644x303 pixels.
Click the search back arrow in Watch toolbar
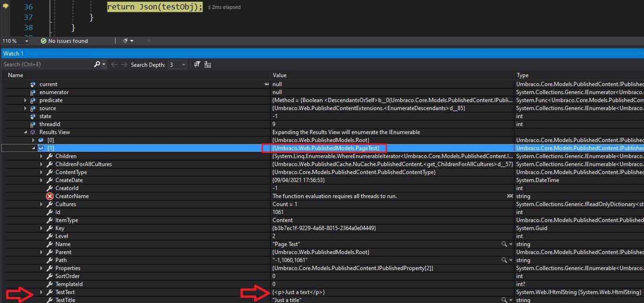coord(114,64)
